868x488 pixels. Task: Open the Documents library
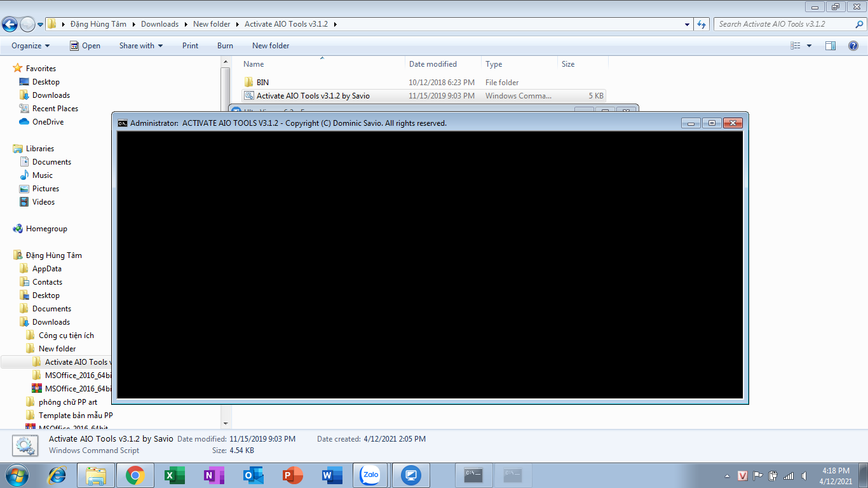(51, 162)
